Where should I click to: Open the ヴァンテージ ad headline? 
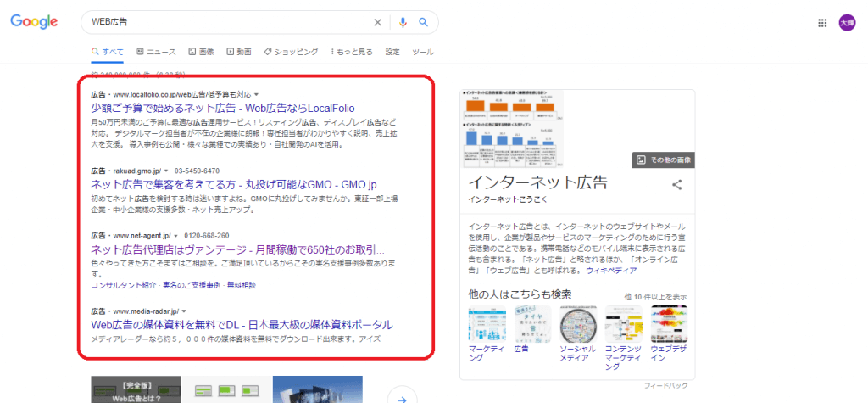tap(237, 249)
